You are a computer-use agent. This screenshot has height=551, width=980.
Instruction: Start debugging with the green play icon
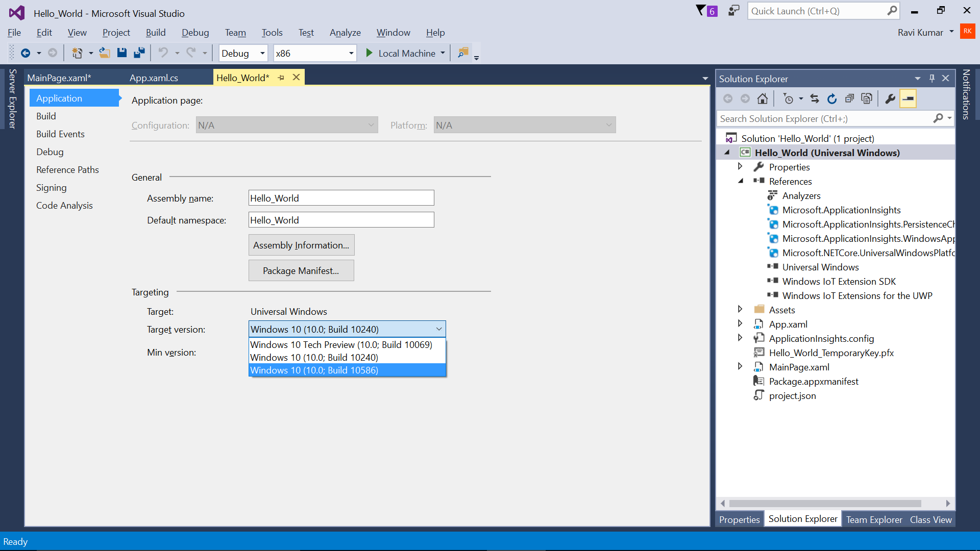369,53
